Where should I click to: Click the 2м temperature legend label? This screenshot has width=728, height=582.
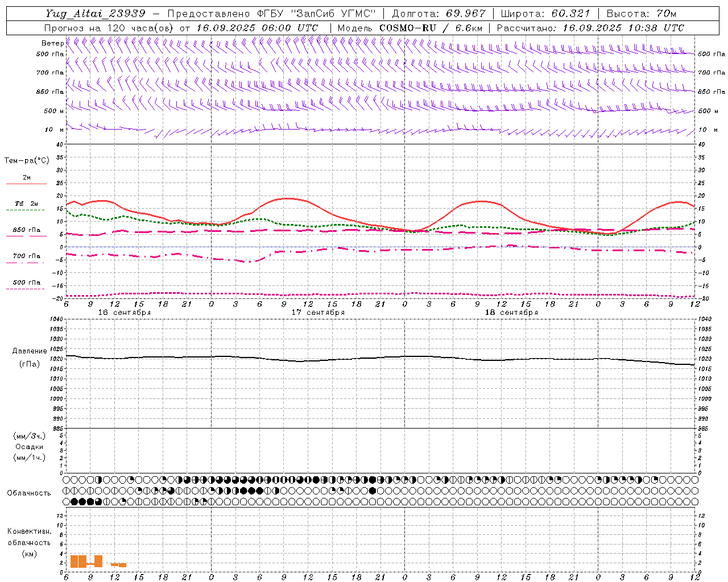pyautogui.click(x=27, y=177)
